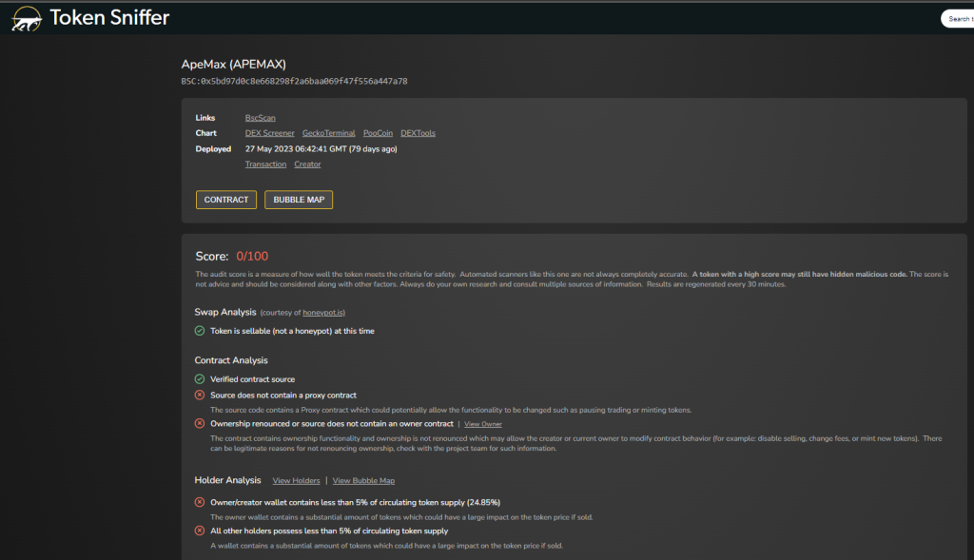Click the deployed date 27 May 2023 text
The height and width of the screenshot is (560, 974).
point(321,149)
